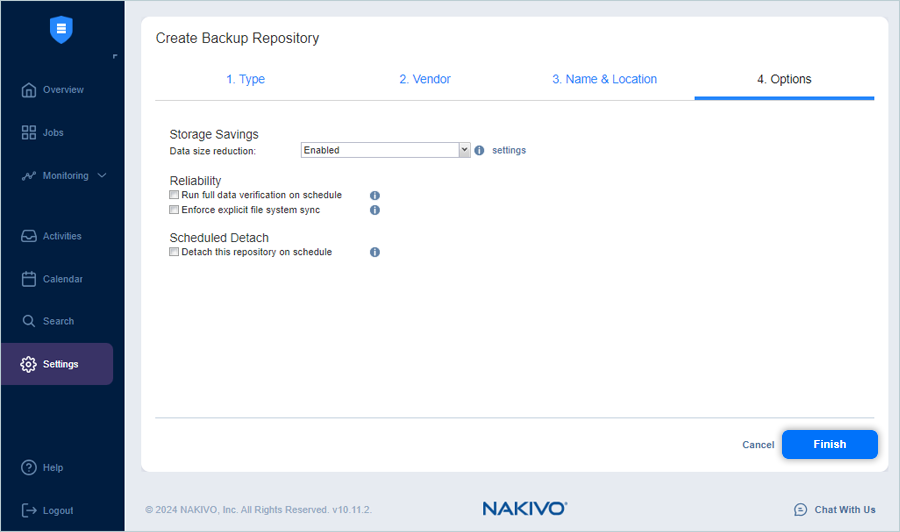This screenshot has height=532, width=900.
Task: Click Logout in the sidebar
Action: click(x=58, y=511)
